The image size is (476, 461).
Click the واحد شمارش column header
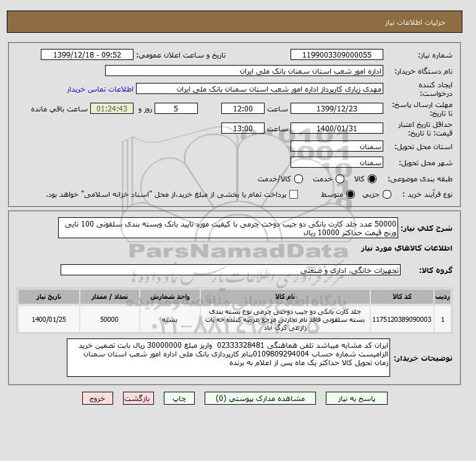(x=170, y=296)
